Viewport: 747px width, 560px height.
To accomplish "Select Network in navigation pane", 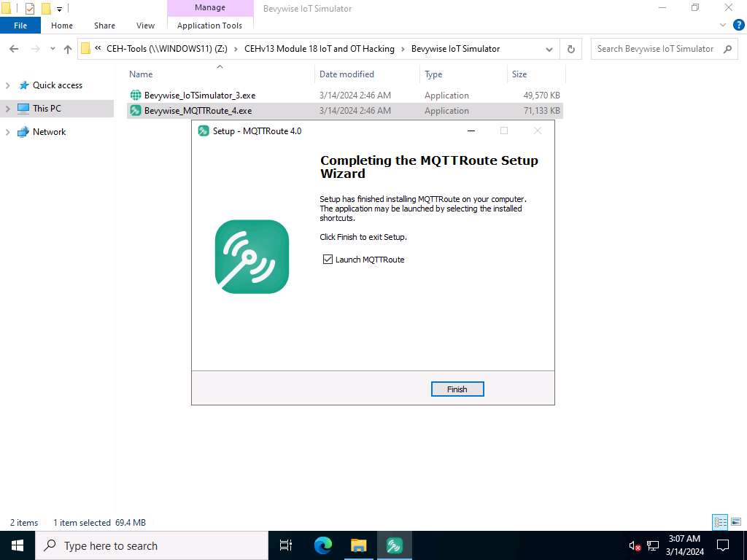I will (x=49, y=132).
